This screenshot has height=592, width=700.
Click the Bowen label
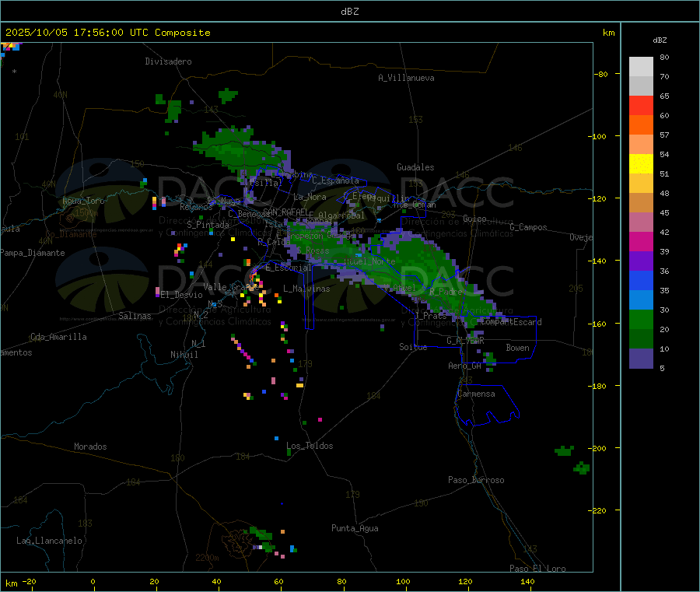coord(517,347)
